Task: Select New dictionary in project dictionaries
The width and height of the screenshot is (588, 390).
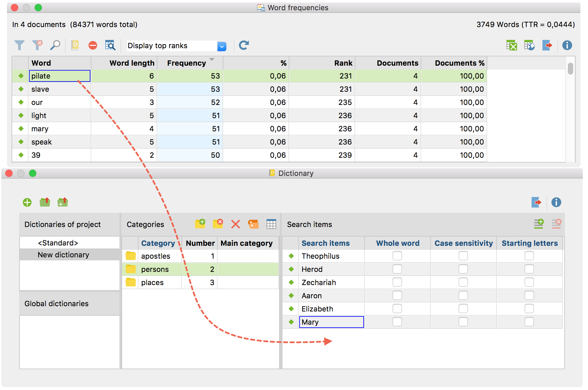Action: pyautogui.click(x=63, y=255)
